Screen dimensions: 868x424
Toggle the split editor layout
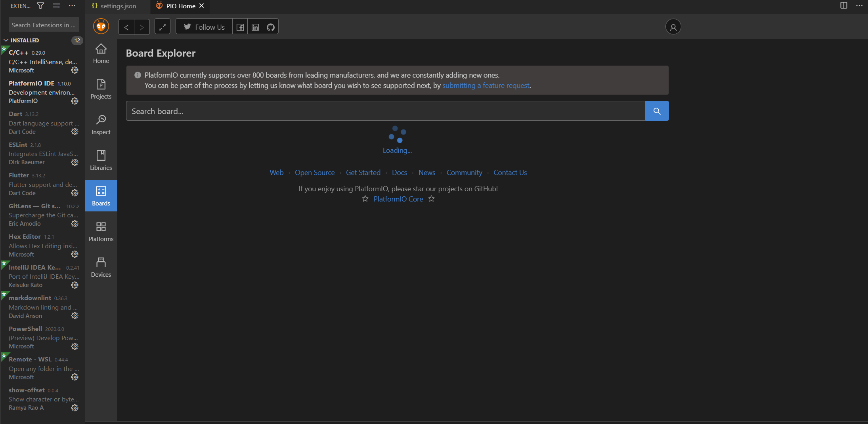[843, 6]
